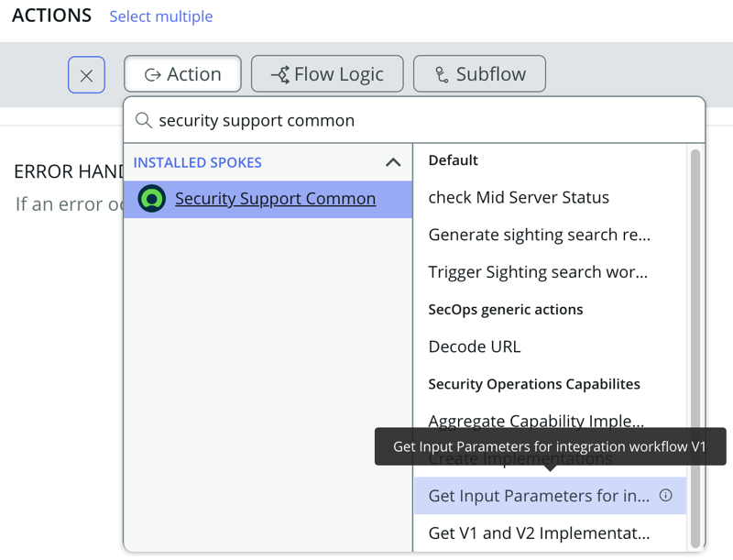This screenshot has height=560, width=733.
Task: Click the Security Support Common link
Action: (276, 199)
